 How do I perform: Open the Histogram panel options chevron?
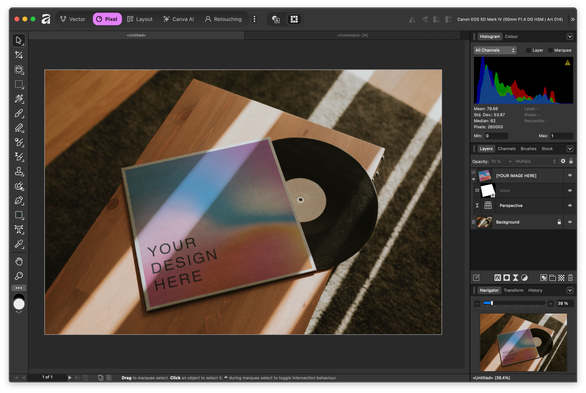(x=570, y=37)
